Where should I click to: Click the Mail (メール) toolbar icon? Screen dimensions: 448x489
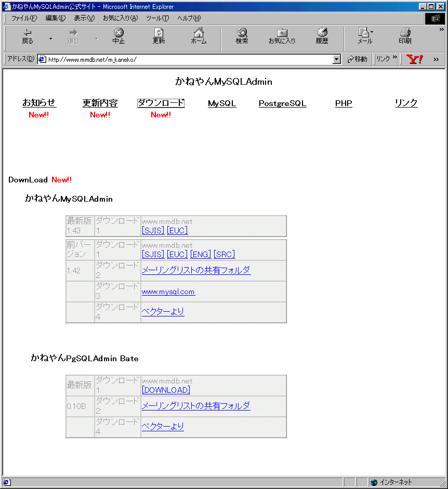point(364,36)
